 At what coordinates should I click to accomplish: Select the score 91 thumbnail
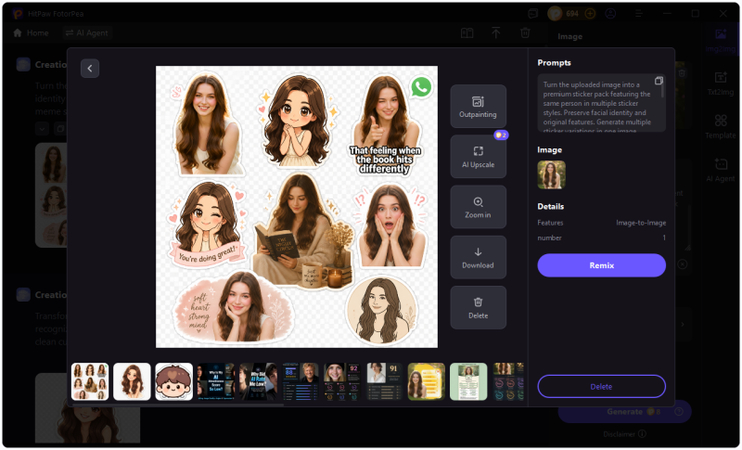385,381
